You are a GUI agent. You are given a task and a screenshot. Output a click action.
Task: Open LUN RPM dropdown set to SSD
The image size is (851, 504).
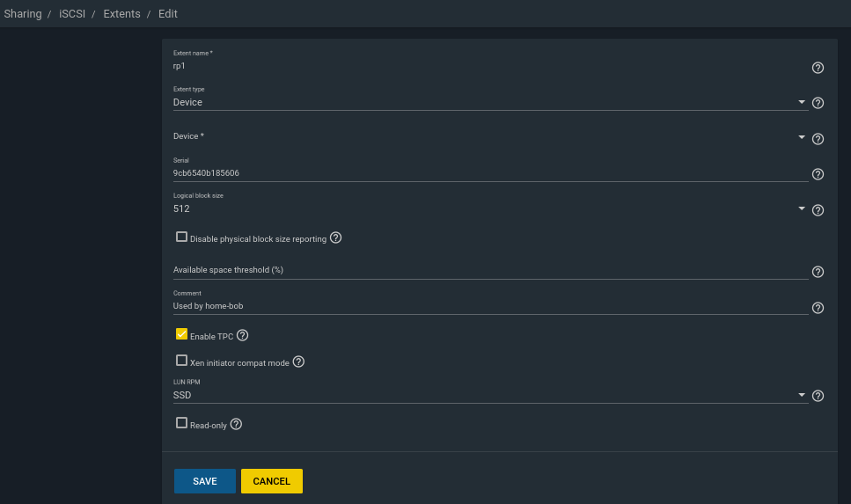coord(490,395)
